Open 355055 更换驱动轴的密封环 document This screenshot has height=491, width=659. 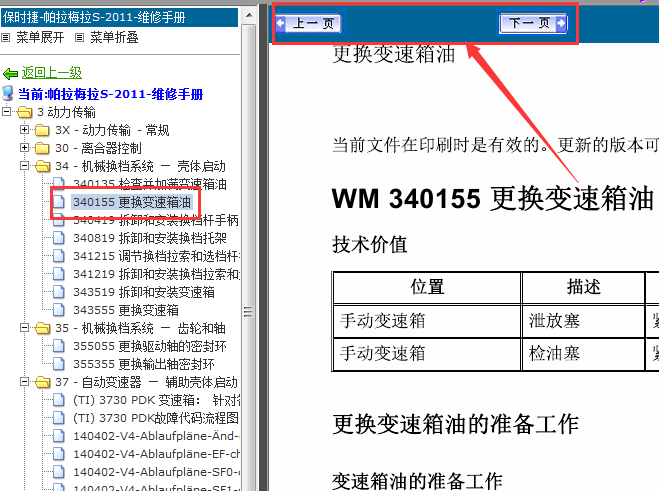point(150,346)
